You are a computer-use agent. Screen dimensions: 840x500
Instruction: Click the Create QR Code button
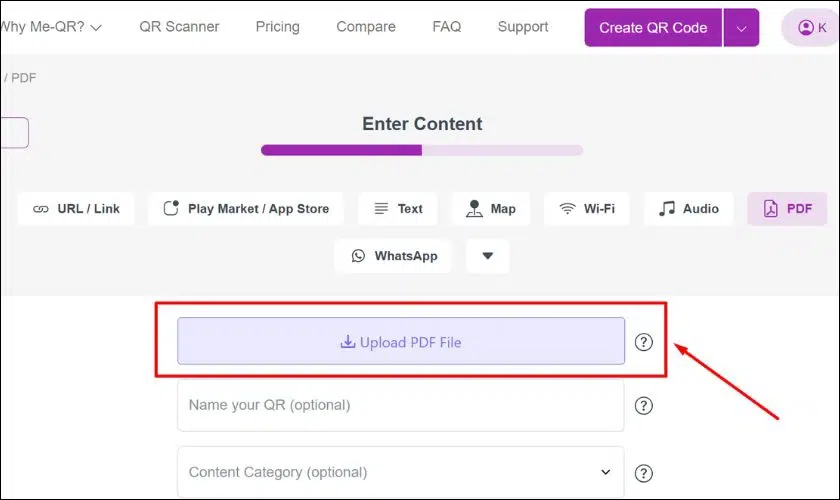pyautogui.click(x=653, y=28)
